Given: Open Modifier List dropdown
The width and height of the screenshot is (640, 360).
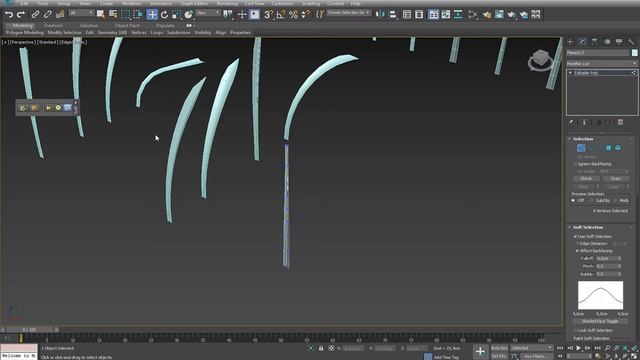Looking at the screenshot, I should pos(602,64).
